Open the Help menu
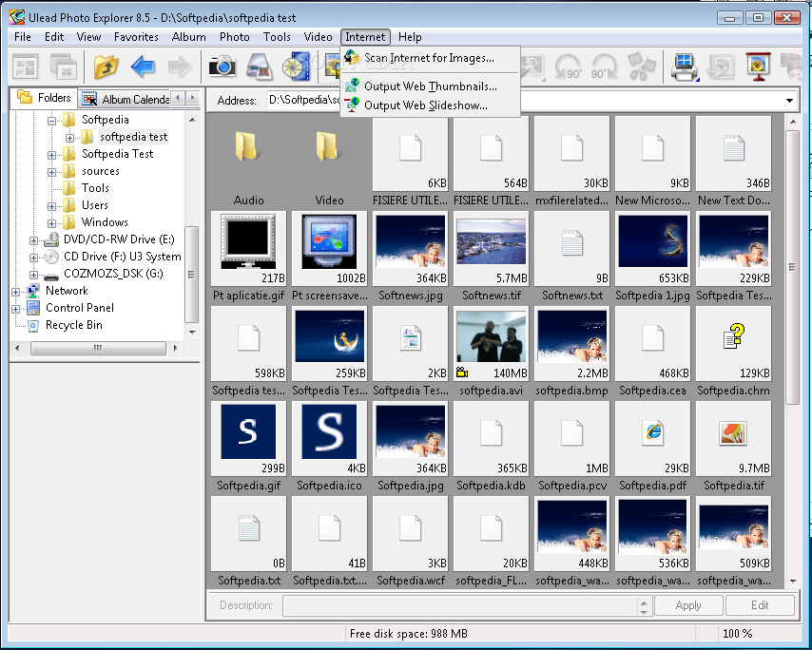 coord(410,37)
